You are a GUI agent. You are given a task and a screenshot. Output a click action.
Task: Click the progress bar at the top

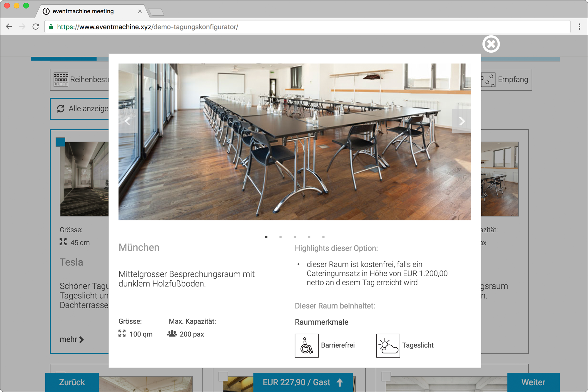tap(64, 59)
